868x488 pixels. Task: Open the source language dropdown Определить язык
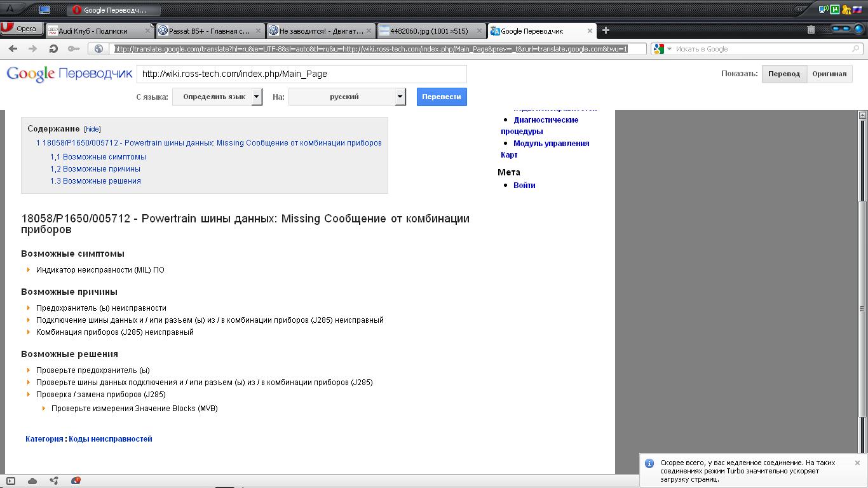[217, 97]
